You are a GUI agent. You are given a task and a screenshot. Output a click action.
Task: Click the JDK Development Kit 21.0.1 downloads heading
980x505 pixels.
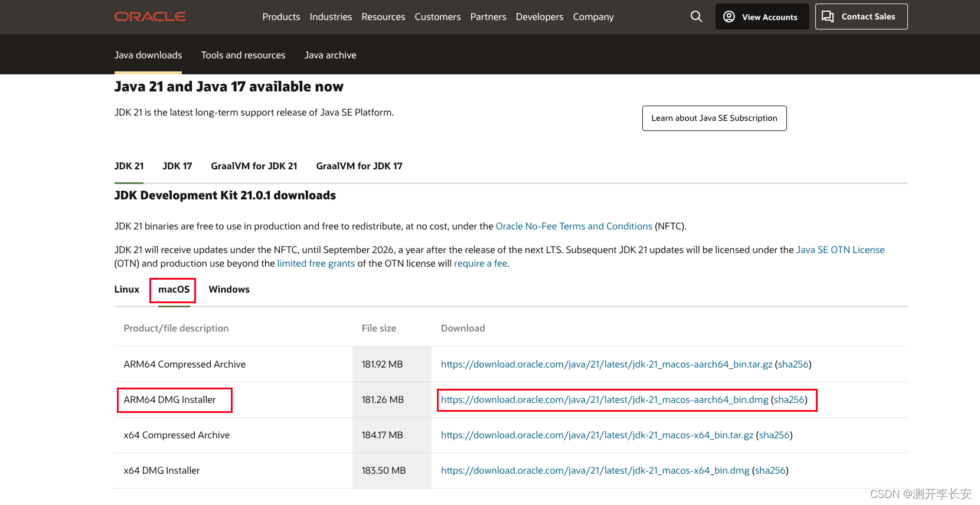[x=225, y=195]
